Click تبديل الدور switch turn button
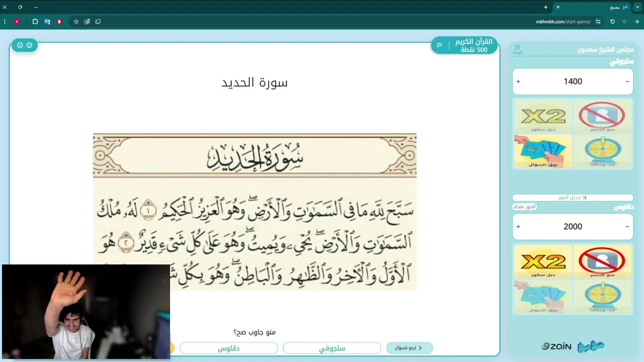 pyautogui.click(x=573, y=198)
